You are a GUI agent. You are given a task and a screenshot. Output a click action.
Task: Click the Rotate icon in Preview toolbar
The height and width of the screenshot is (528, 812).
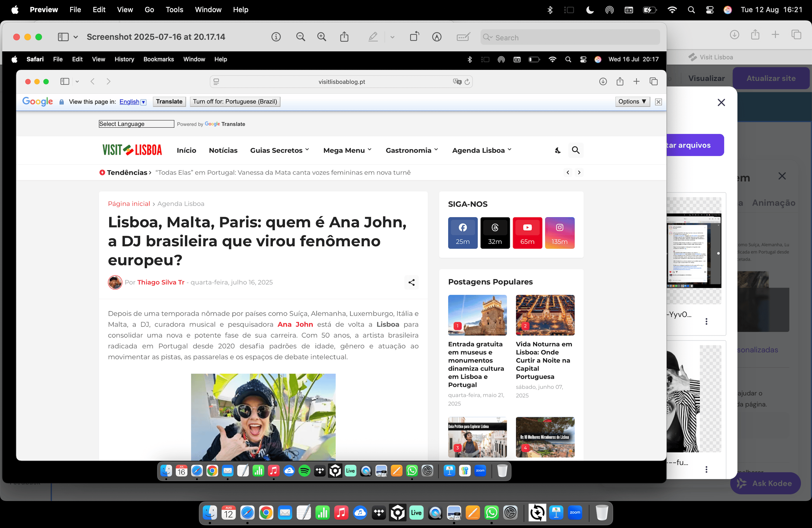coord(414,37)
